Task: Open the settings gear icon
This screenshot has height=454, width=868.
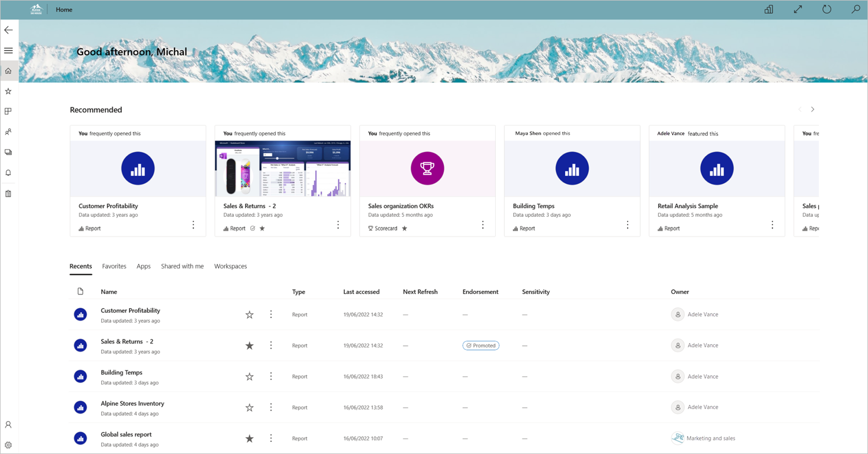Action: point(8,445)
